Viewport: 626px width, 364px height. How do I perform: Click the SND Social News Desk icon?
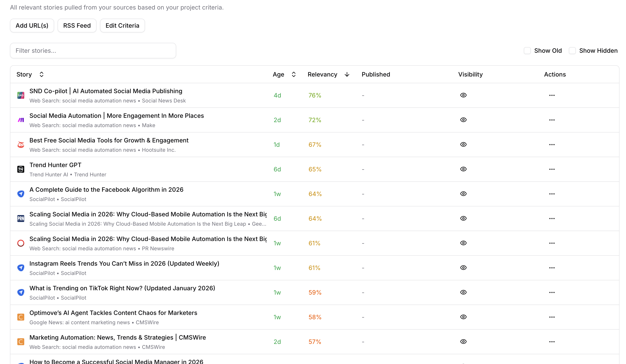click(x=21, y=95)
